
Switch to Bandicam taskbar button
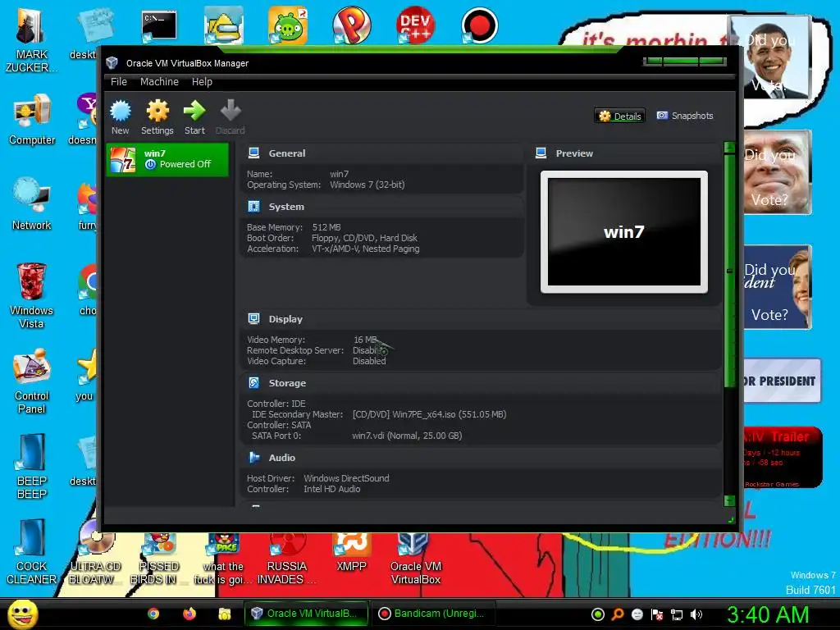tap(432, 614)
